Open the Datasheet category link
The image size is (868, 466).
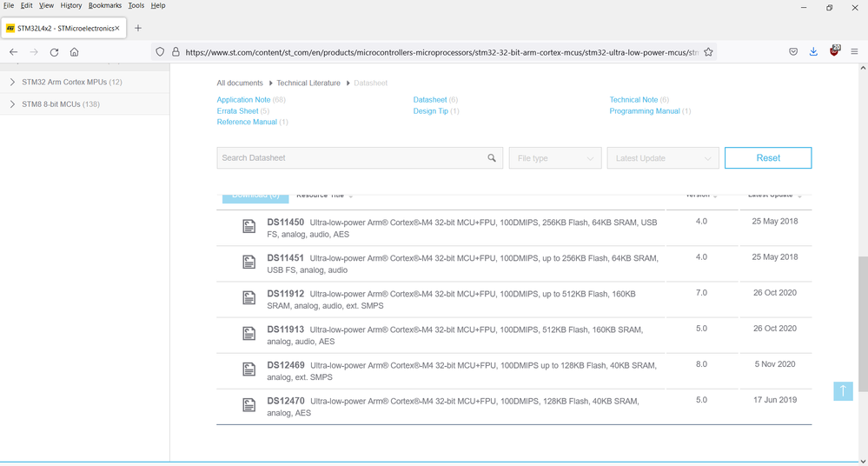point(429,100)
